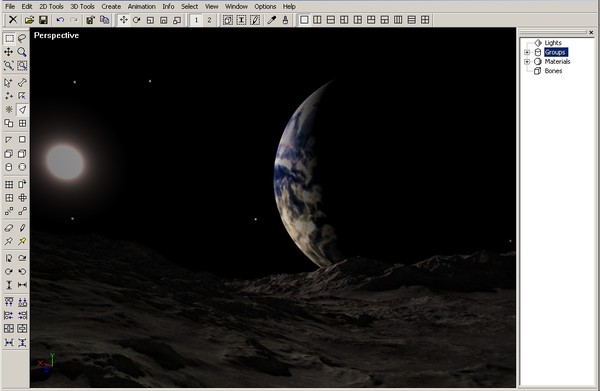The width and height of the screenshot is (600, 391).
Task: Open the View menu
Action: tap(212, 7)
